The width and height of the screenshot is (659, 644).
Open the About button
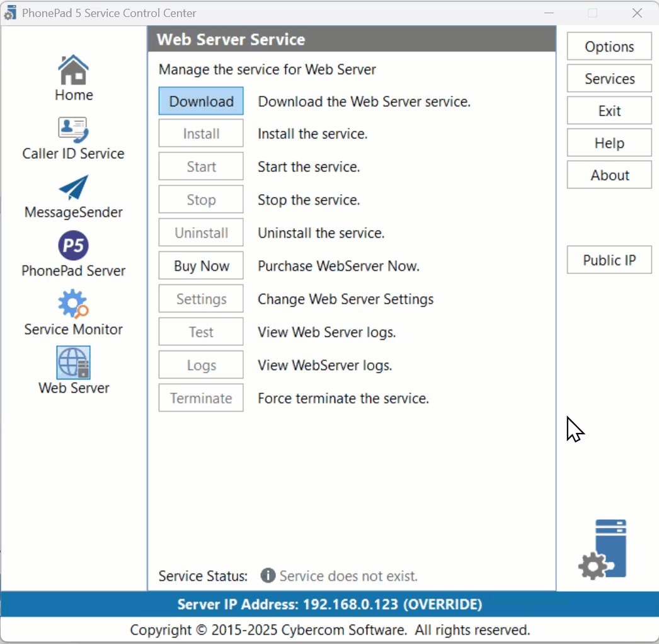pyautogui.click(x=609, y=175)
